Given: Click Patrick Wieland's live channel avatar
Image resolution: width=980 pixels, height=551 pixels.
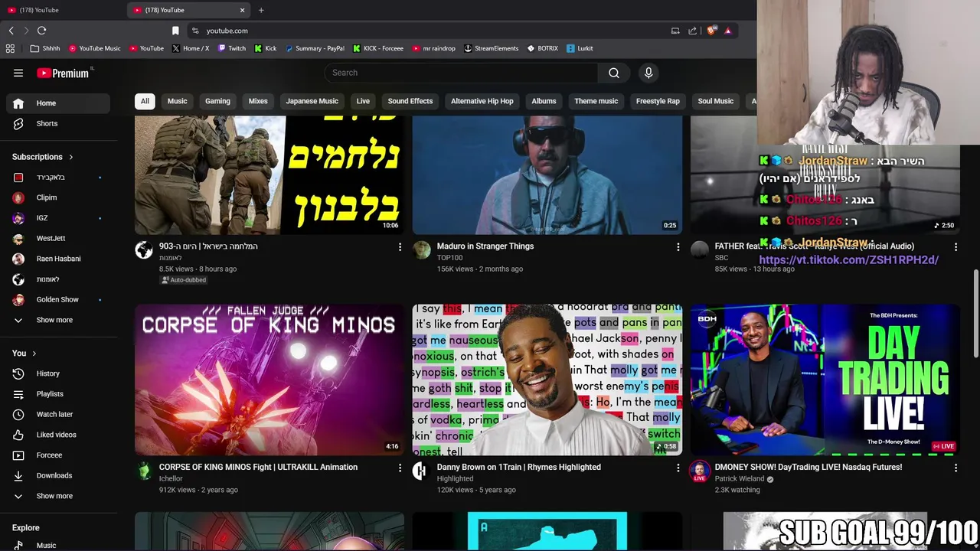Looking at the screenshot, I should point(700,471).
